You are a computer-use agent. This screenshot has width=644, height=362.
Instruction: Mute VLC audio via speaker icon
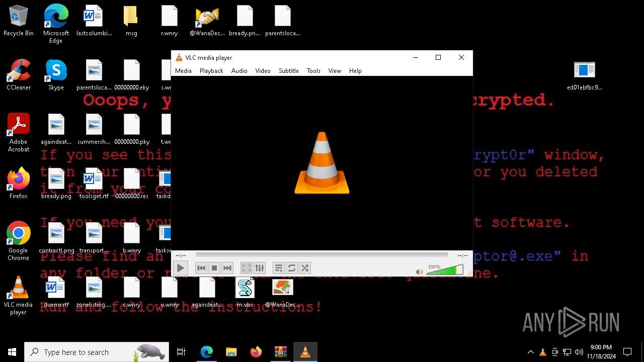[x=420, y=272]
